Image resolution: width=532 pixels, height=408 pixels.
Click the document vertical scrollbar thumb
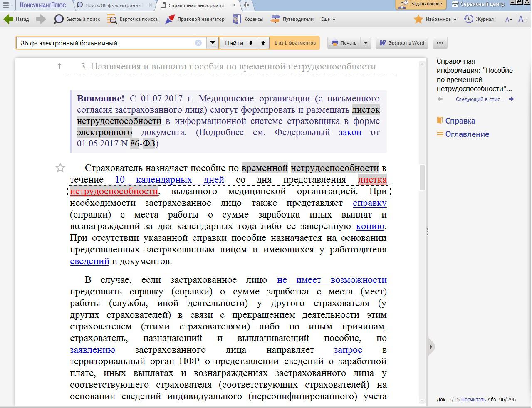[x=422, y=178]
